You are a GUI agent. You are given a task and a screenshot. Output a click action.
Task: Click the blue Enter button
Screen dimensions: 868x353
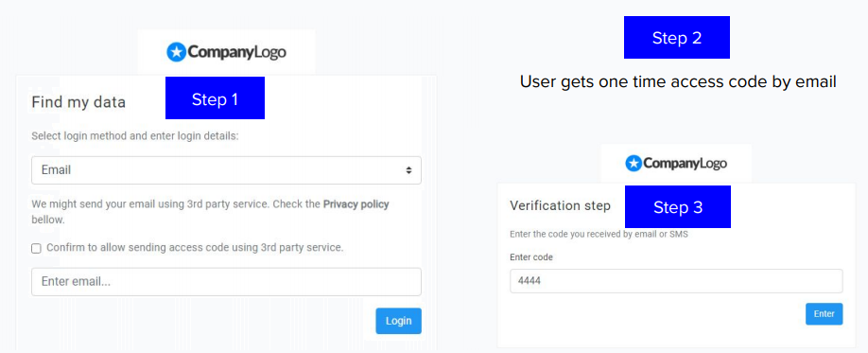pos(824,313)
